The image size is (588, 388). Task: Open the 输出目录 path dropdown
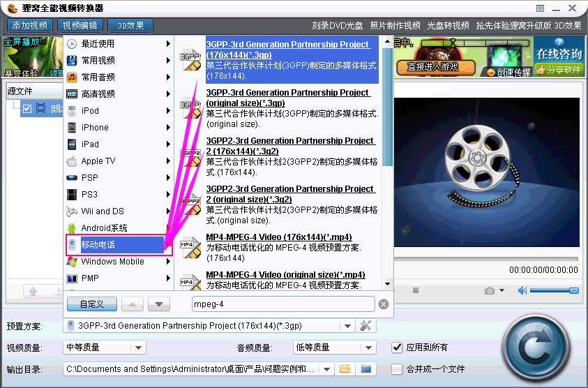326,369
